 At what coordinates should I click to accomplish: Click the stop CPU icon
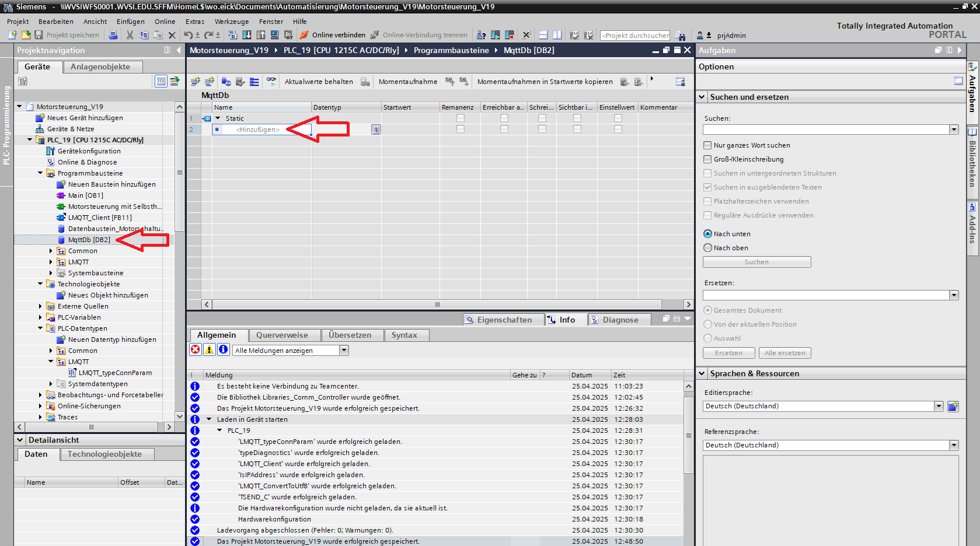pyautogui.click(x=510, y=35)
